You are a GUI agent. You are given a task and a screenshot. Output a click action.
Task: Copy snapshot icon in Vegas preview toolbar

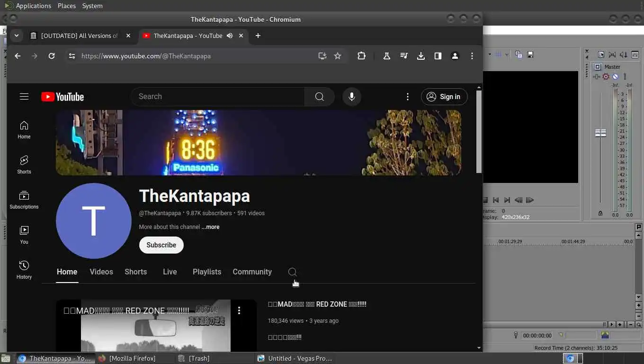coord(519,55)
